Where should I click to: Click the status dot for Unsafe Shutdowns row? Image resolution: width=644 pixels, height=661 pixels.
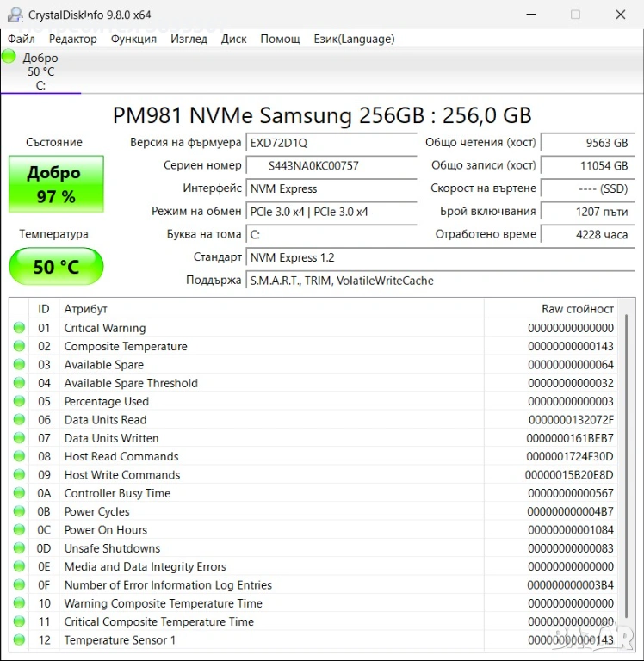(19, 548)
